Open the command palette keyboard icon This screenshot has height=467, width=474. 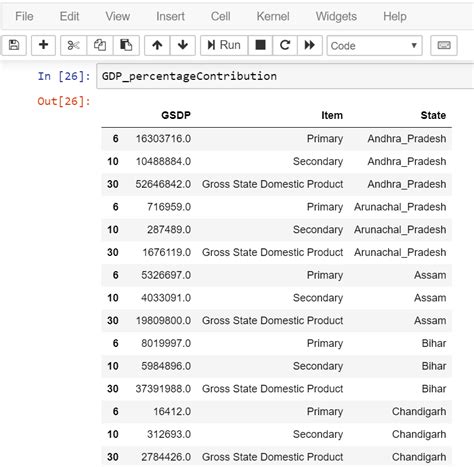click(444, 45)
